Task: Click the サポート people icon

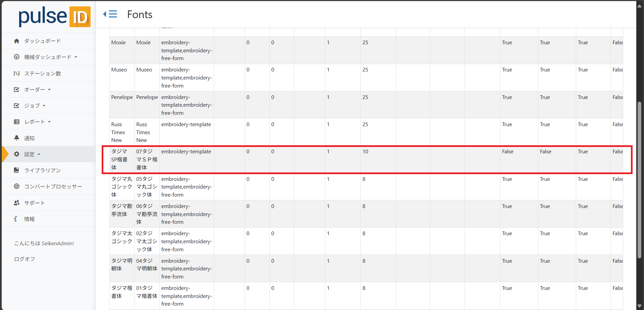Action: click(x=16, y=203)
